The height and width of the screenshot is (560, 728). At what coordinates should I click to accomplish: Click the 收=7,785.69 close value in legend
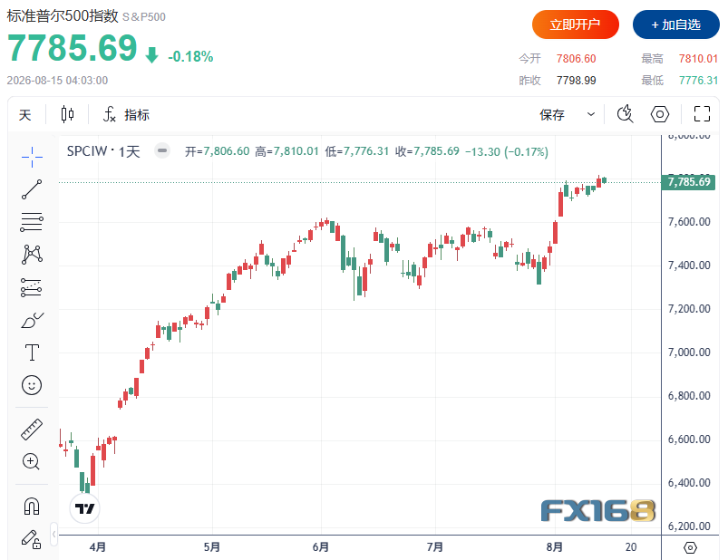click(x=427, y=151)
